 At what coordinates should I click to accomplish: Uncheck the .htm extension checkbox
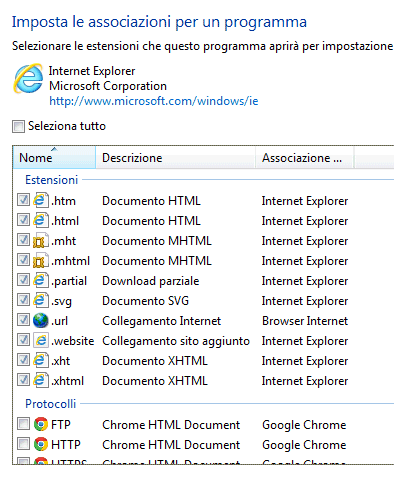pos(23,200)
